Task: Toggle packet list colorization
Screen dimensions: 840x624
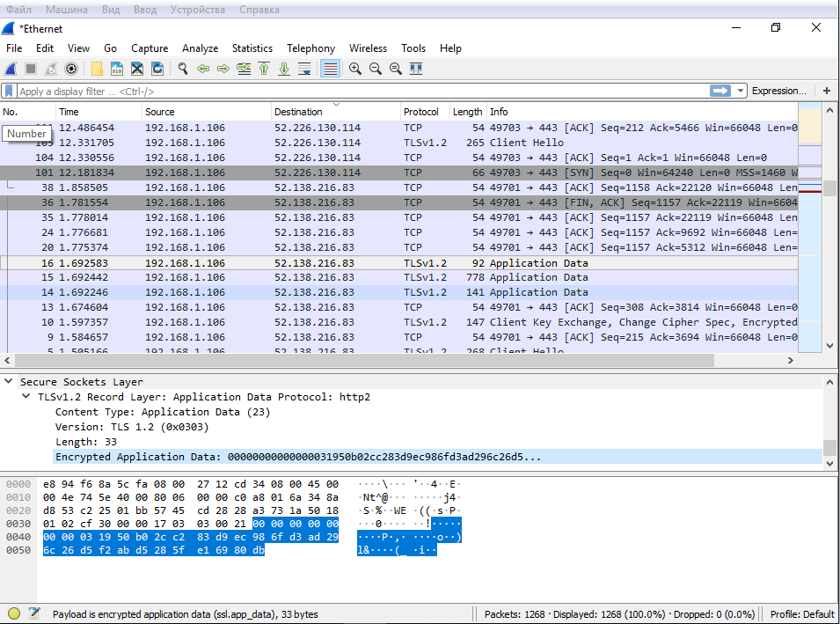Action: click(331, 69)
